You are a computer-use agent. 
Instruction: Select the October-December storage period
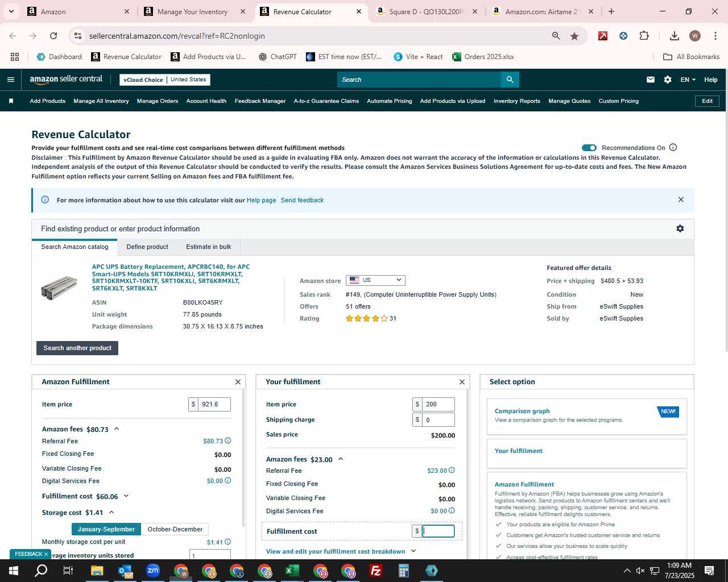175,529
